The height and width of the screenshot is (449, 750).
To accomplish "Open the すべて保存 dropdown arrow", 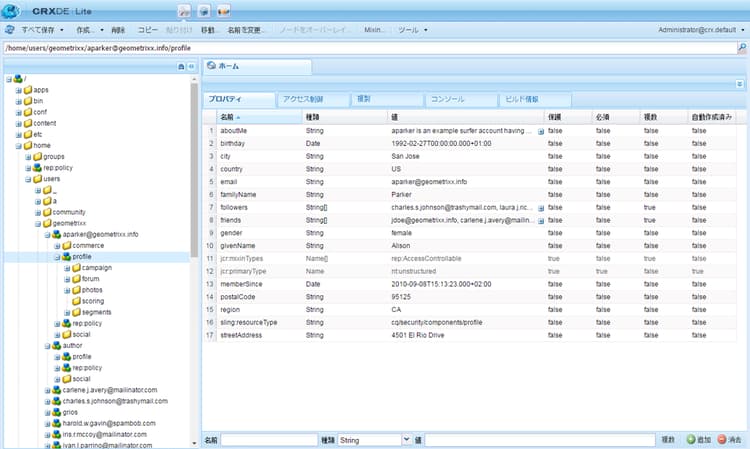I will click(x=62, y=30).
